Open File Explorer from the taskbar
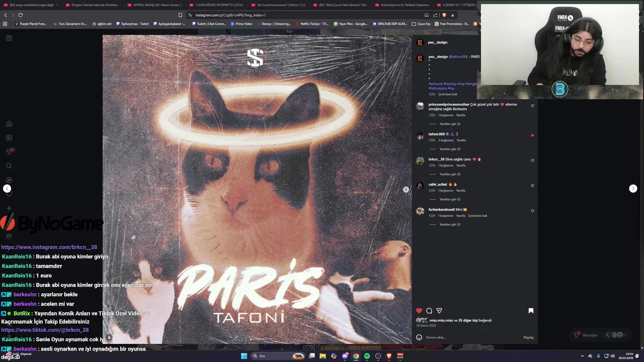Screen dimensions: 644x362 point(323,356)
